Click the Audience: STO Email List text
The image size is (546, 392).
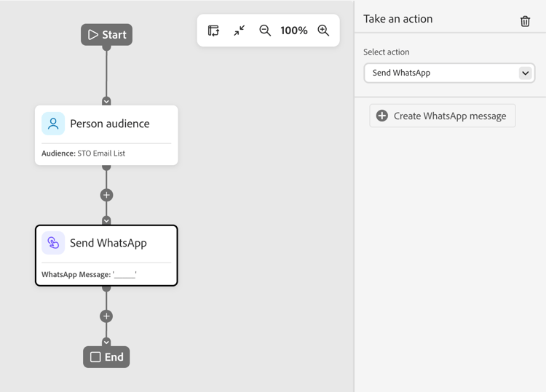[83, 153]
